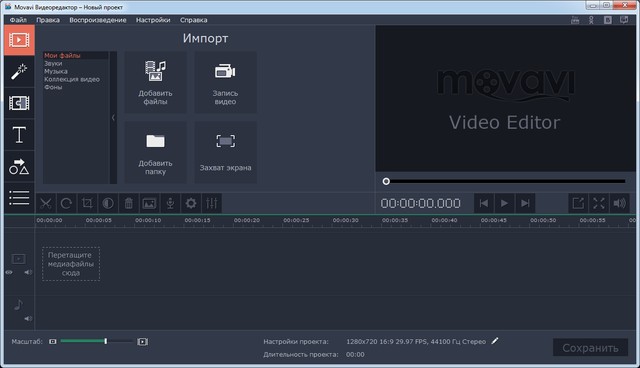Viewport: 640px width, 368px height.
Task: Open the Playback (Воспроизведение) menu
Action: pyautogui.click(x=98, y=20)
